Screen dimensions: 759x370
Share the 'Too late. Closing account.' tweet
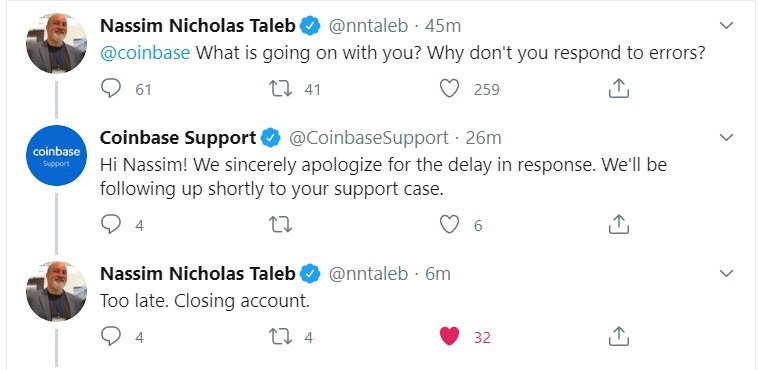[x=618, y=336]
